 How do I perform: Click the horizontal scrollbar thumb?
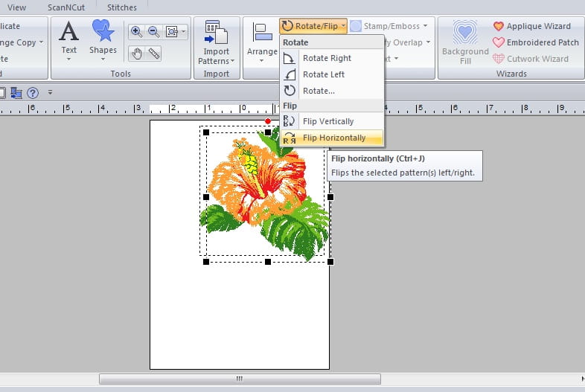coord(240,379)
